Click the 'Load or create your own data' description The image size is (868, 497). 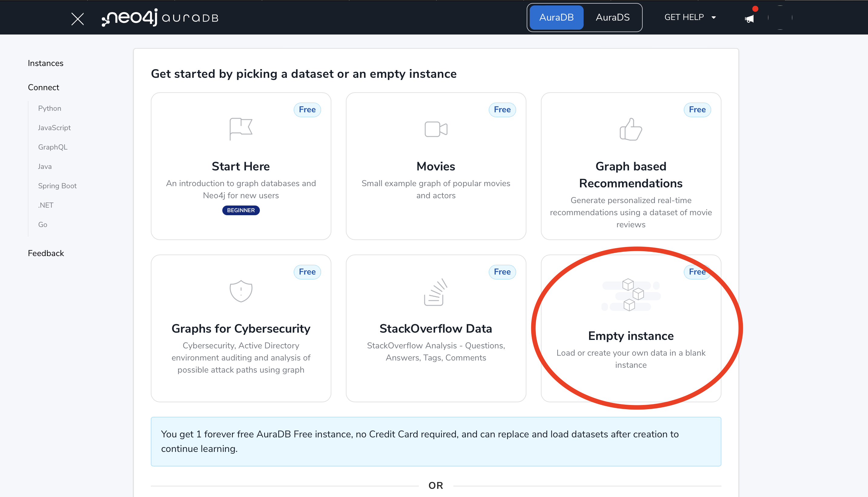click(x=631, y=359)
